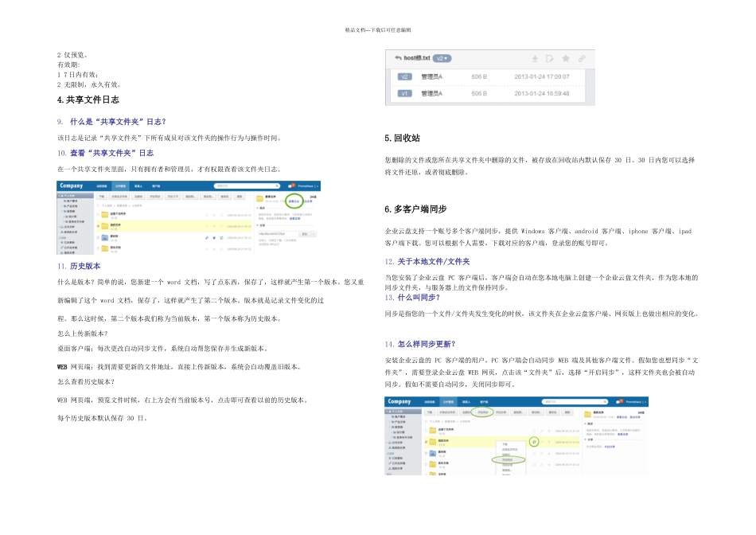Click the edit document icon in host修.txt header

tap(550, 58)
